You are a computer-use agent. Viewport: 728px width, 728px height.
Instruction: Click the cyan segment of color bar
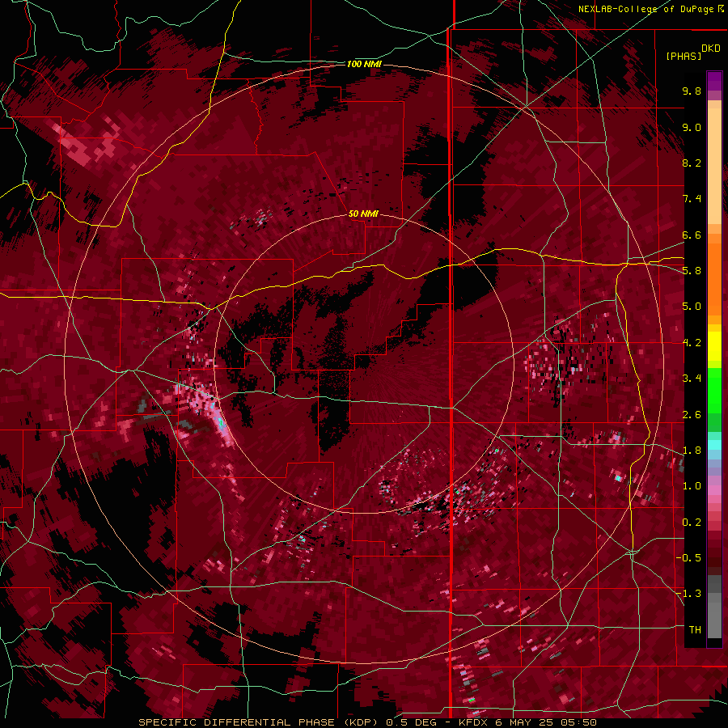[714, 445]
